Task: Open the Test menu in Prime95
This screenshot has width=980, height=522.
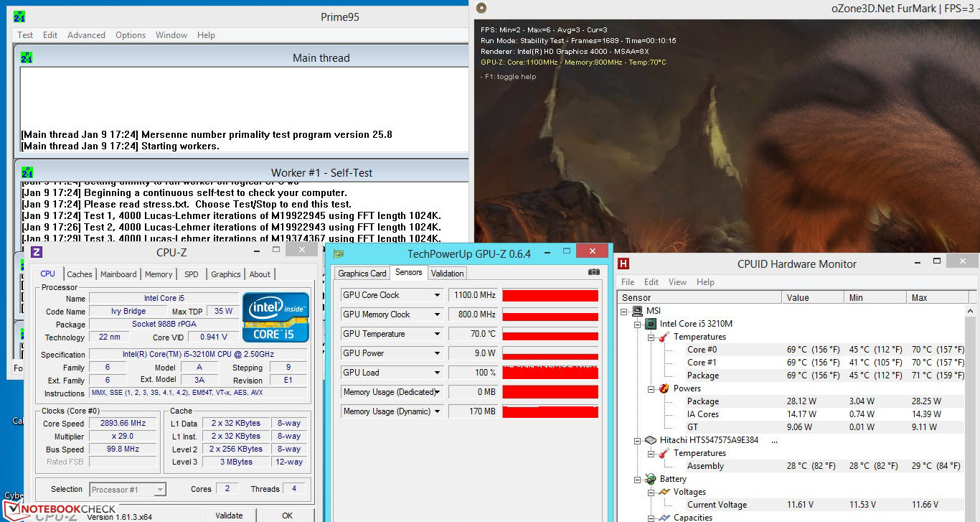Action: (25, 35)
